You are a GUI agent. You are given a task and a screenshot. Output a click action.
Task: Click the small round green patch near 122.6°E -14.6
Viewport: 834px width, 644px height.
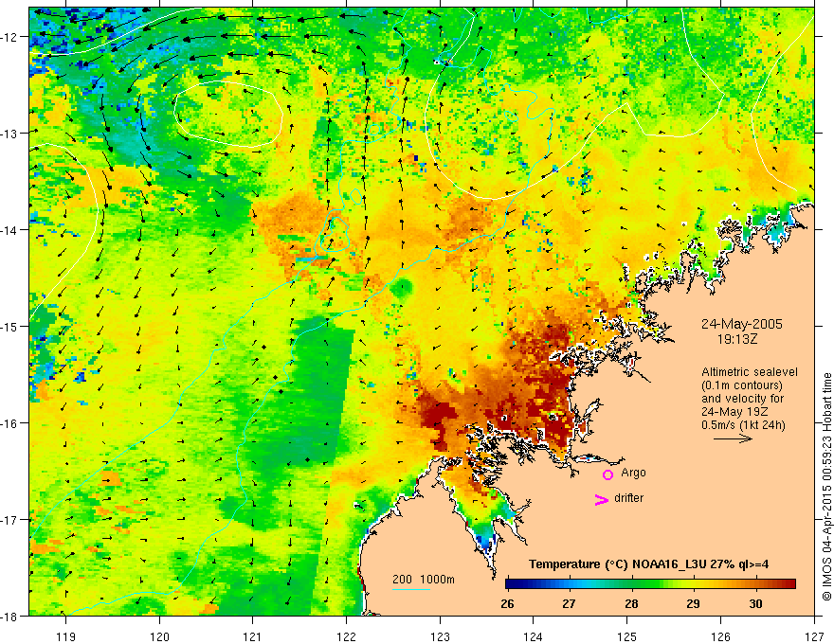click(402, 288)
